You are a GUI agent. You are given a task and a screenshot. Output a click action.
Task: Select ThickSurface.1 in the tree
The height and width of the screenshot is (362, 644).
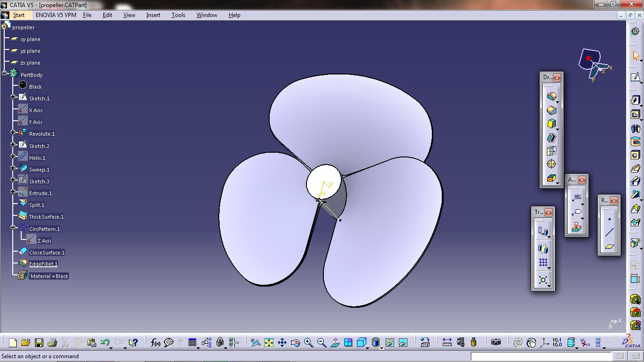coord(46,217)
